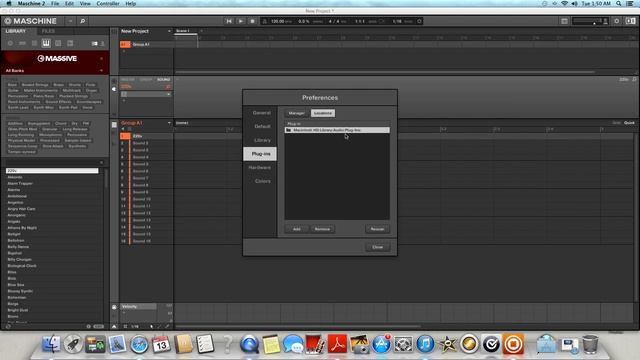Open the mixer view icon in header
640x360 pixels.
(564, 21)
